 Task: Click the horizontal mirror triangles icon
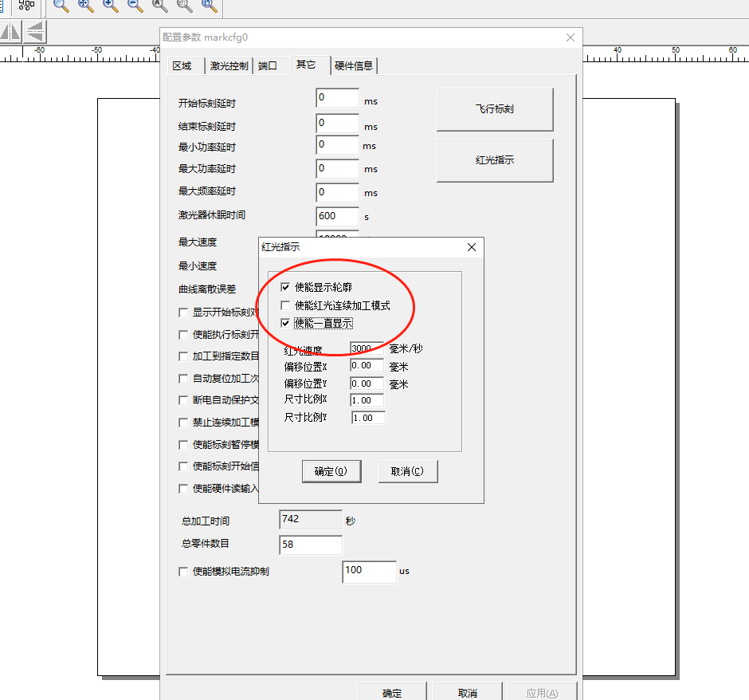[x=10, y=32]
